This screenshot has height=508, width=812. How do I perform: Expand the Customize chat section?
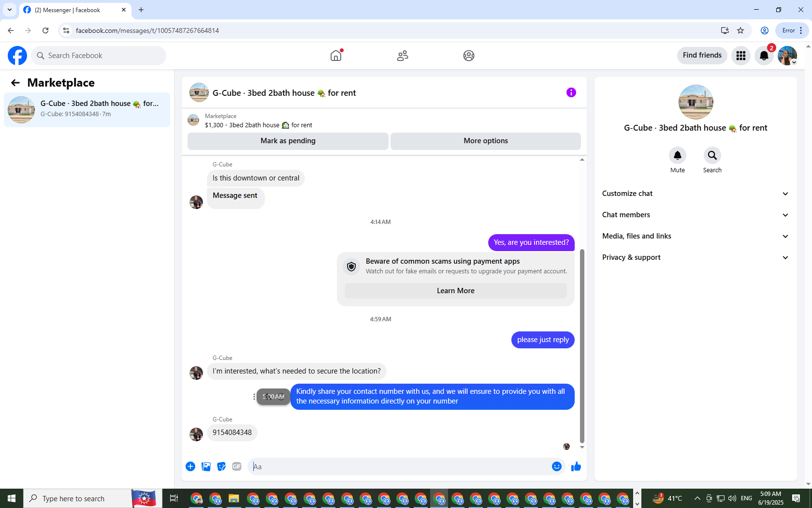coord(696,194)
